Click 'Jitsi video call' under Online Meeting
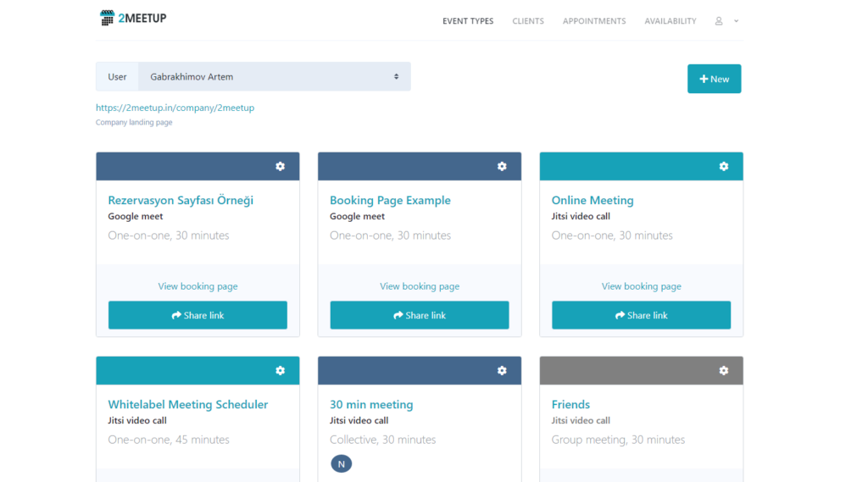Screen dimensions: 868x482 click(581, 216)
